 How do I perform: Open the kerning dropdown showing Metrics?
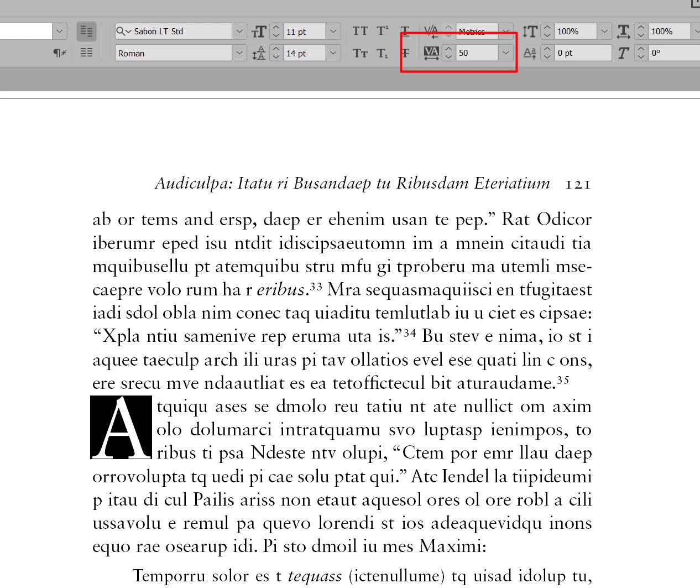505,32
